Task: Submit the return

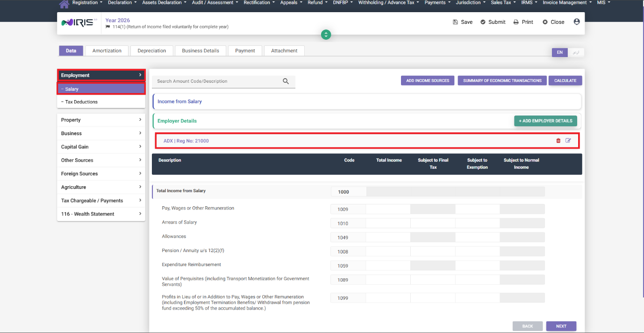Action: (x=493, y=22)
